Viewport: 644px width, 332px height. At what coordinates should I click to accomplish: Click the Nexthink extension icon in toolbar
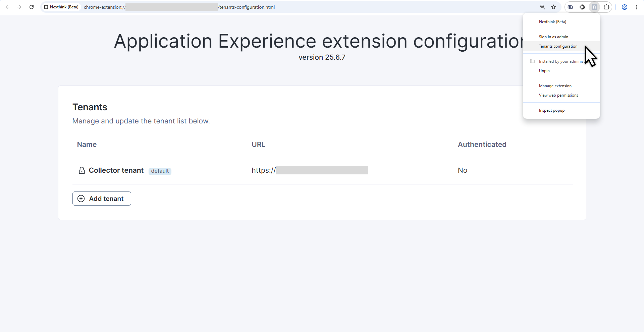pos(594,7)
